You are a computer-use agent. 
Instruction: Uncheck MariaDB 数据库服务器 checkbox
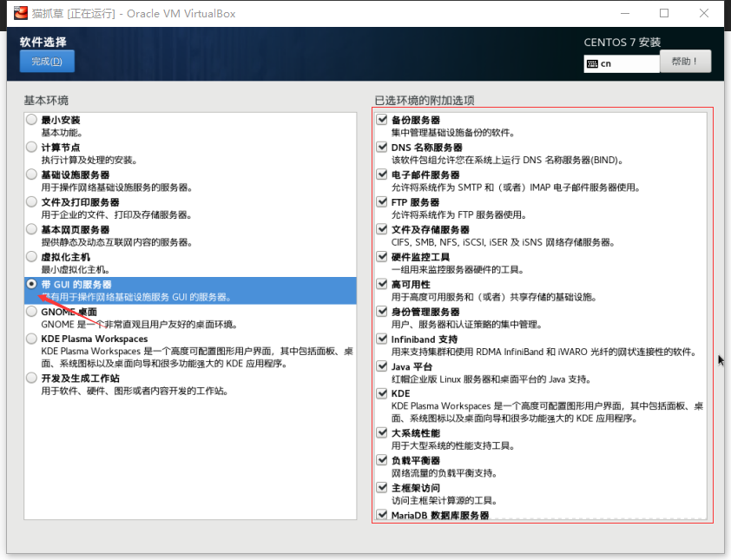pos(382,515)
